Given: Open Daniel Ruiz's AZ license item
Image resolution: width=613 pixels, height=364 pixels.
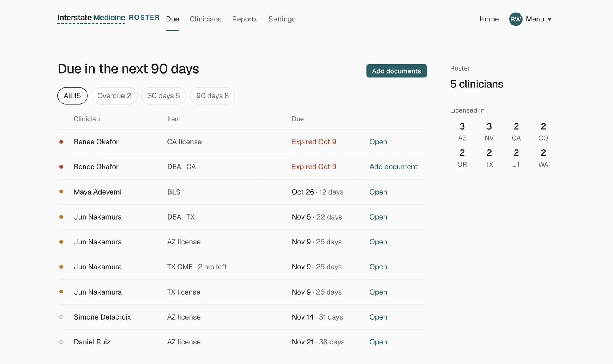Looking at the screenshot, I should (378, 342).
